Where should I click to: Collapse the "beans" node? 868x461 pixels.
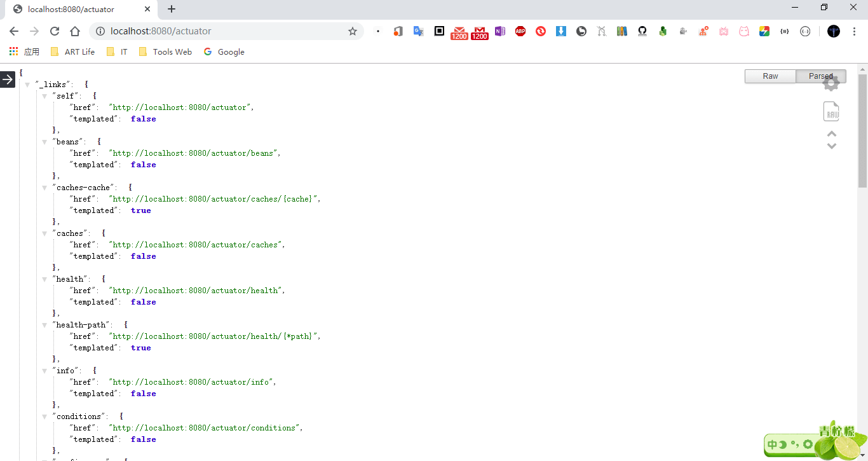(45, 142)
